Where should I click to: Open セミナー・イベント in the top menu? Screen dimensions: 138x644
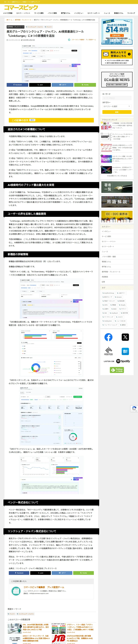pyautogui.click(x=23, y=13)
